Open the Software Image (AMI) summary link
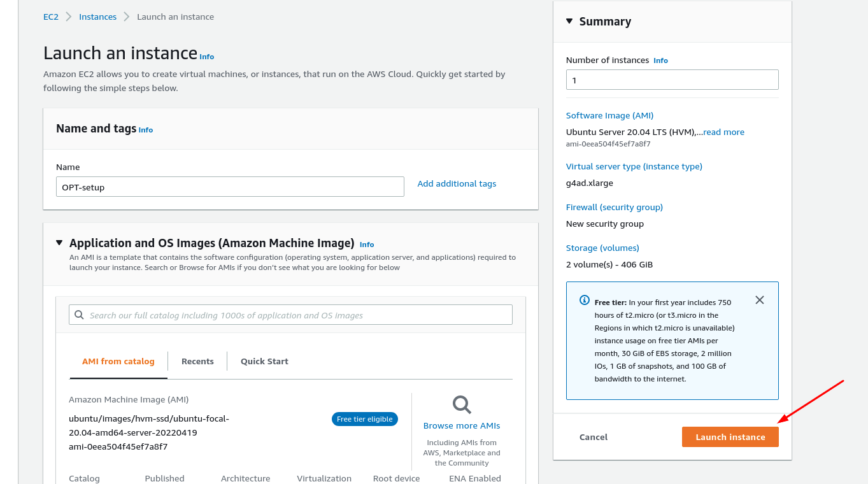The width and height of the screenshot is (868, 484). point(609,115)
